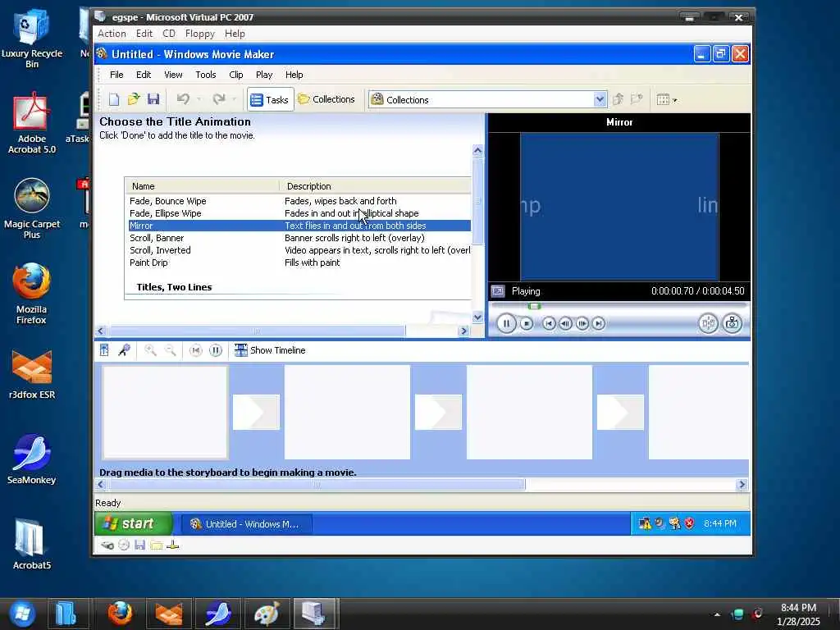The image size is (840, 630).
Task: Click the Next Frame button
Action: point(582,323)
